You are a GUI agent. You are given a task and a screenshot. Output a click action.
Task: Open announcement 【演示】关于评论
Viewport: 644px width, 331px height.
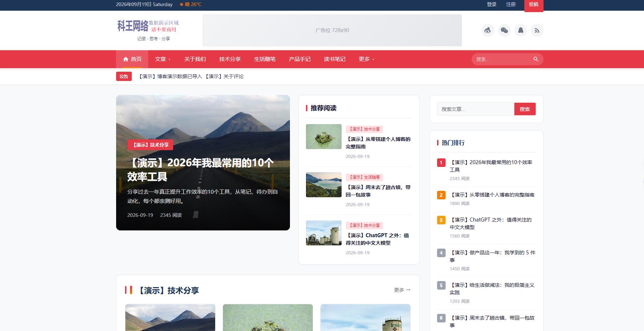(x=224, y=76)
